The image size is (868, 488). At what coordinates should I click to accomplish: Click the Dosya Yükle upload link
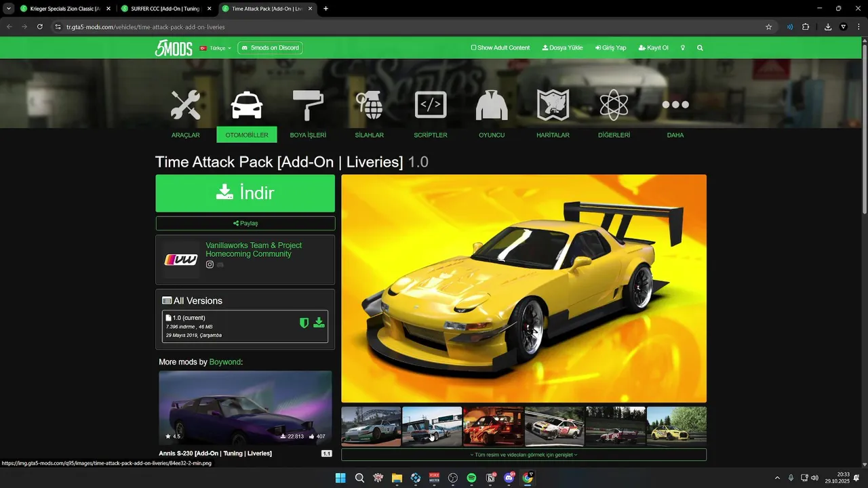(562, 48)
